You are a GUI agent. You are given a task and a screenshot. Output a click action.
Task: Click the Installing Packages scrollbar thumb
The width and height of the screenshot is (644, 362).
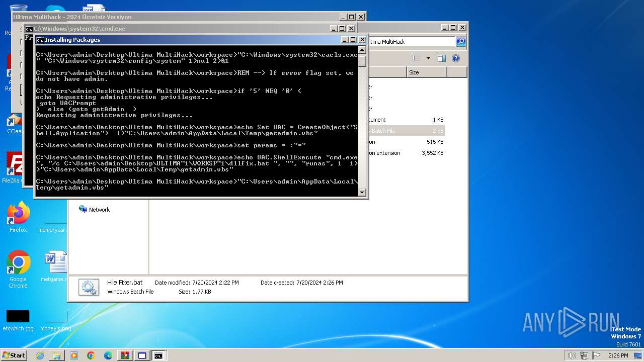tap(362, 61)
